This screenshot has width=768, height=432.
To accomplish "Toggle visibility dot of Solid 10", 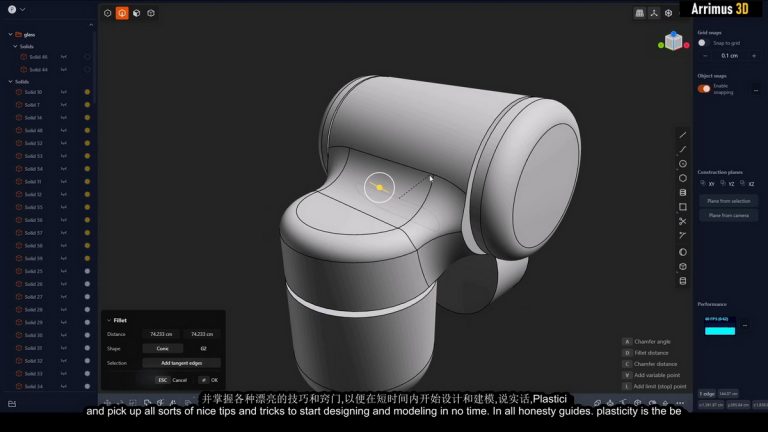I will pyautogui.click(x=87, y=92).
